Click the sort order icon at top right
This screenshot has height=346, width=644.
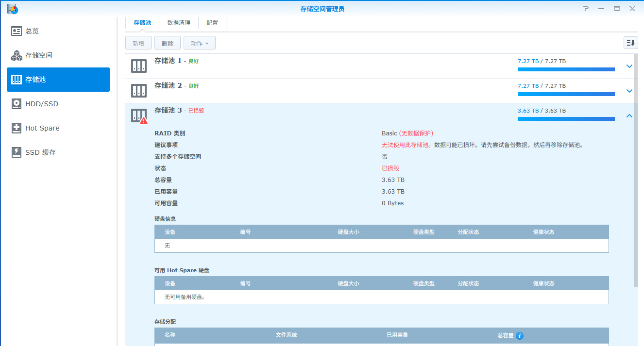[x=630, y=43]
